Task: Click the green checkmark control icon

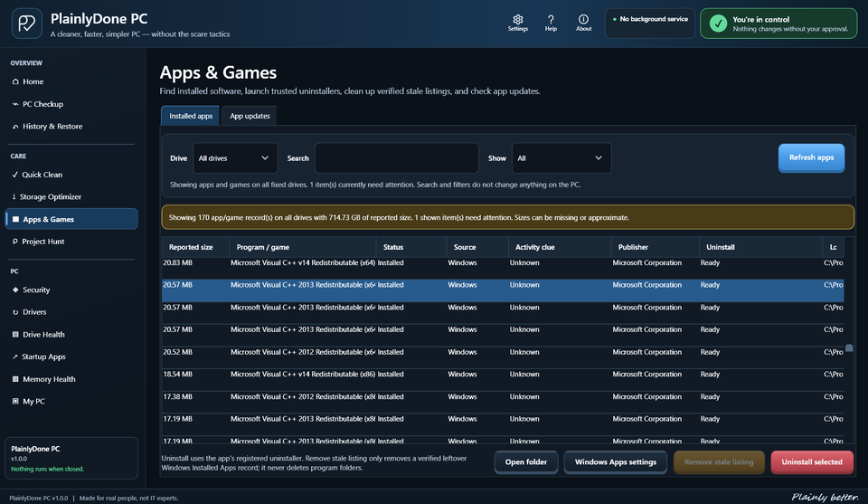Action: (718, 24)
